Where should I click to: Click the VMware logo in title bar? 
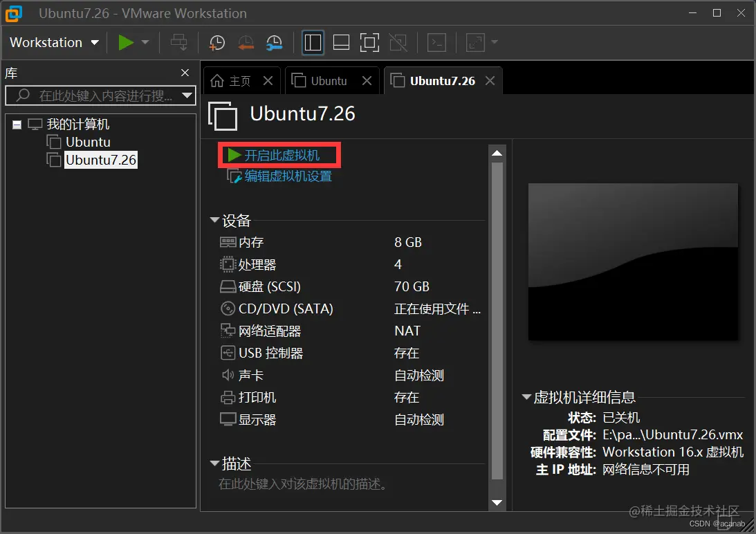14,13
